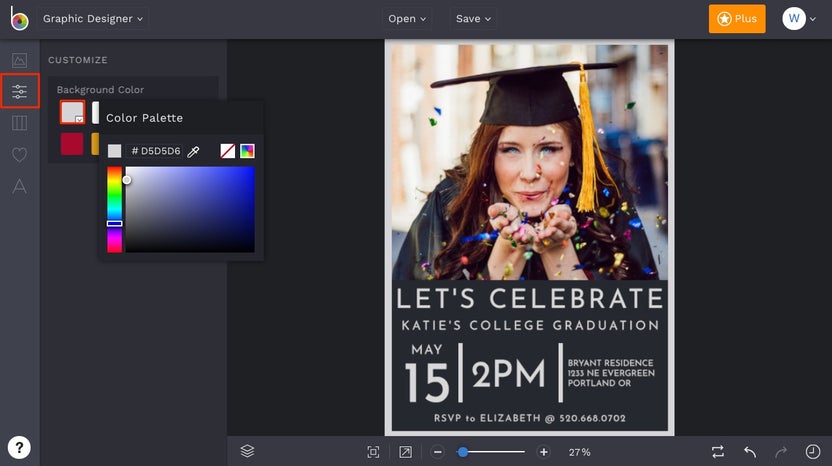The width and height of the screenshot is (832, 466).
Task: Click the zoom out minus button
Action: [438, 452]
